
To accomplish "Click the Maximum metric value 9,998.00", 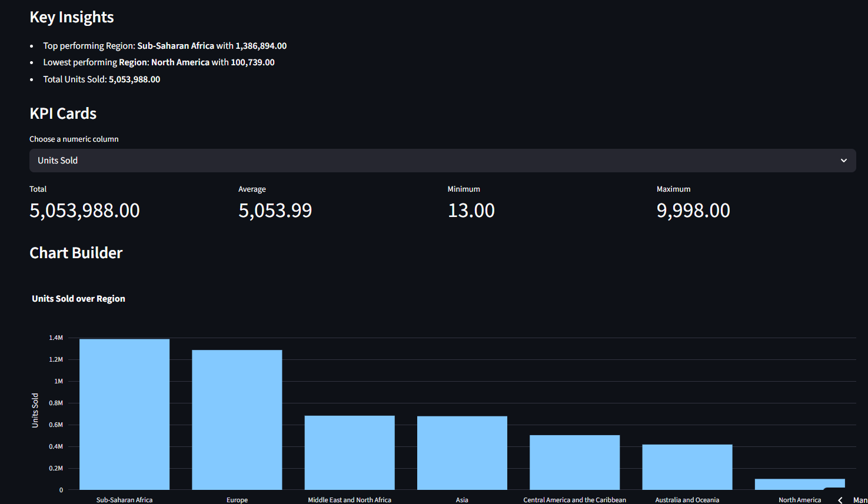I will [x=693, y=211].
